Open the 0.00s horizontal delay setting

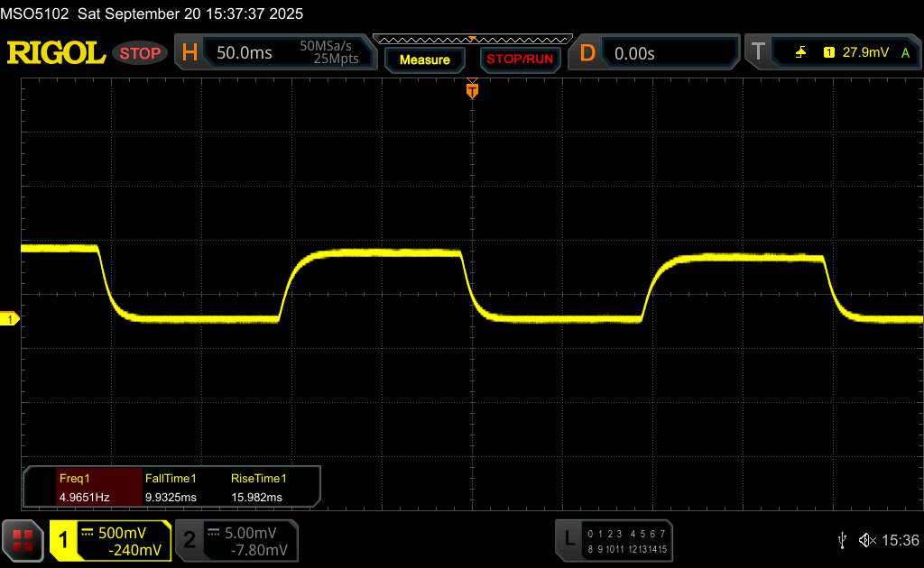(634, 53)
